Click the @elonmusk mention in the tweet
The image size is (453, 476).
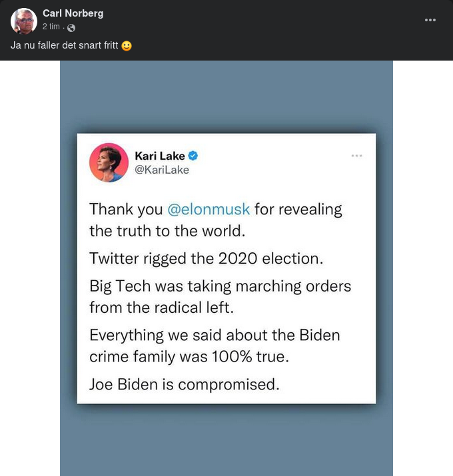(x=209, y=209)
